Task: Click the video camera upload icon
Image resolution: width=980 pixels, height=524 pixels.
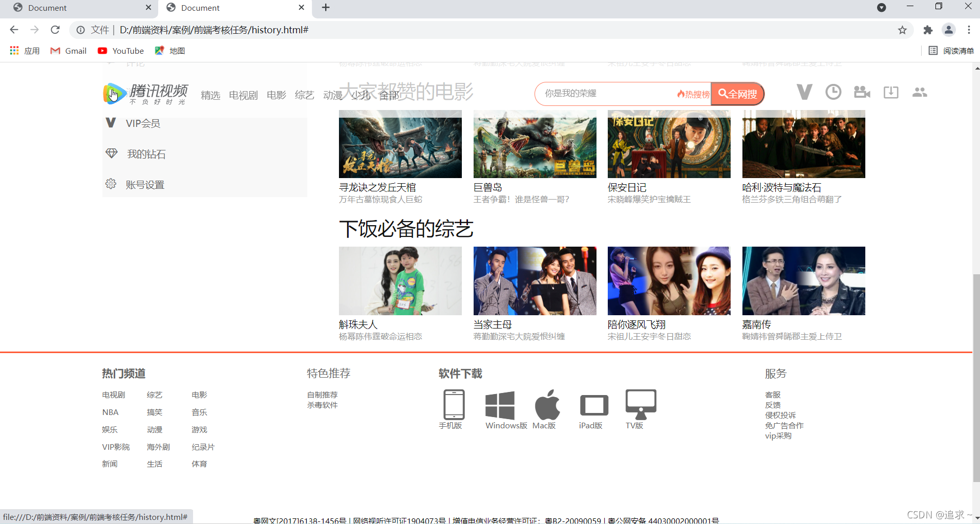Action: tap(862, 92)
